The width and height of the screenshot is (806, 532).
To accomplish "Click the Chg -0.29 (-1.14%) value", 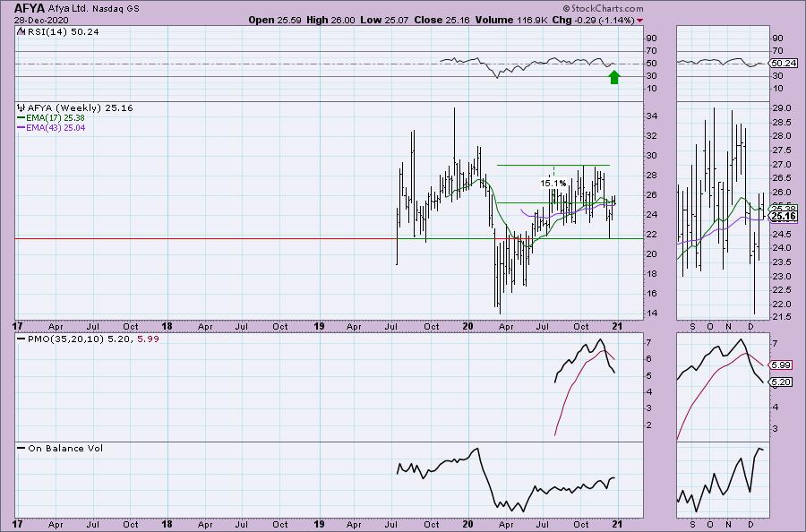I will (x=593, y=20).
